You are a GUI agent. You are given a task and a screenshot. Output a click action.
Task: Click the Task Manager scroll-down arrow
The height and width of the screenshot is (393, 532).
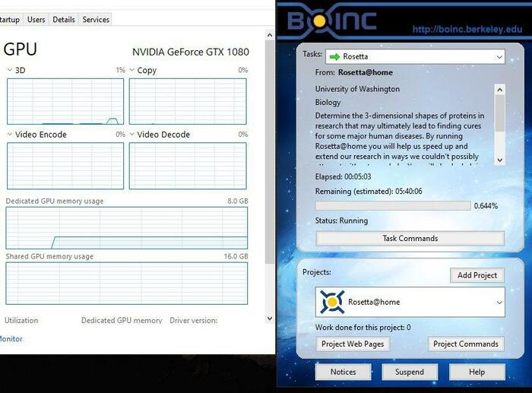pos(270,319)
